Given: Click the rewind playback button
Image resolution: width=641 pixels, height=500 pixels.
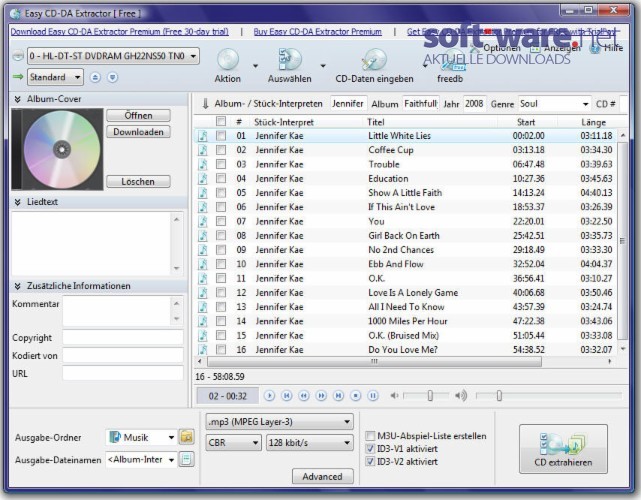Looking at the screenshot, I should click(304, 396).
